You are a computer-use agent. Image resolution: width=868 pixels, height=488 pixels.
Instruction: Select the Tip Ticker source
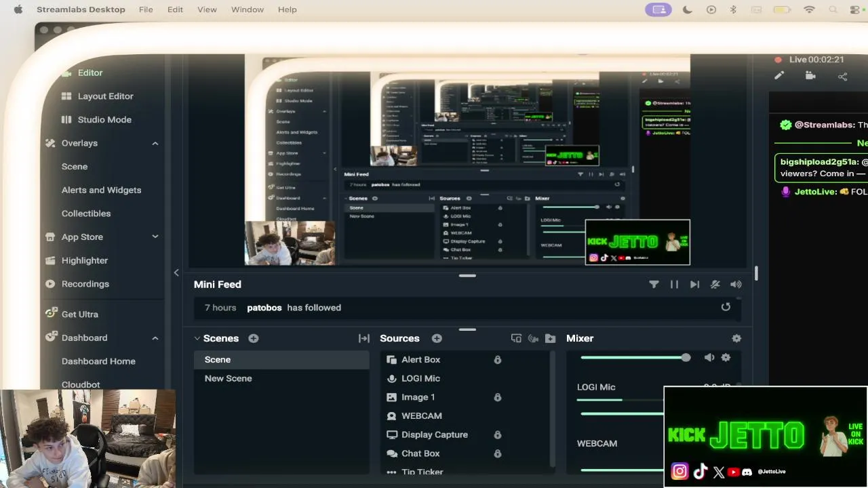coord(422,472)
